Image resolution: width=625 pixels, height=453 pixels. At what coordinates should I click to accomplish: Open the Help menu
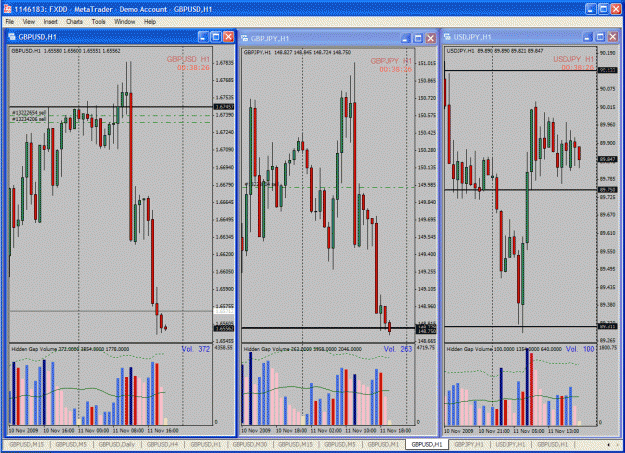[x=150, y=22]
